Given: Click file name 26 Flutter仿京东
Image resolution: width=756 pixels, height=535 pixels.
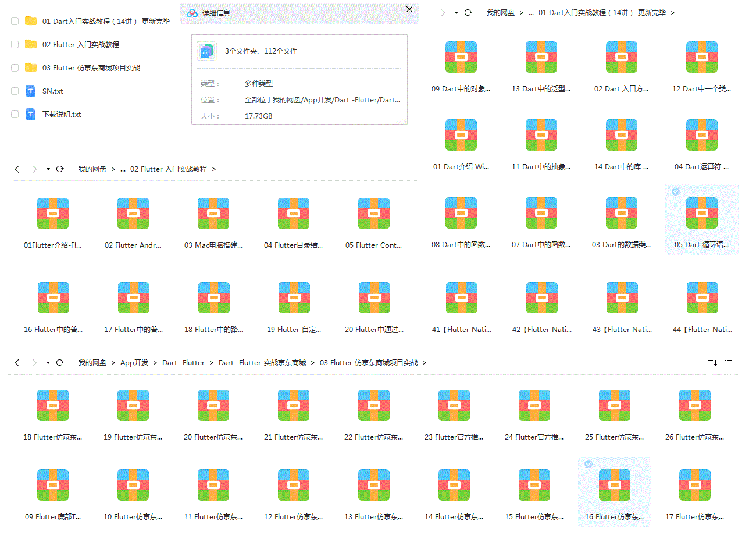Looking at the screenshot, I should 695,437.
